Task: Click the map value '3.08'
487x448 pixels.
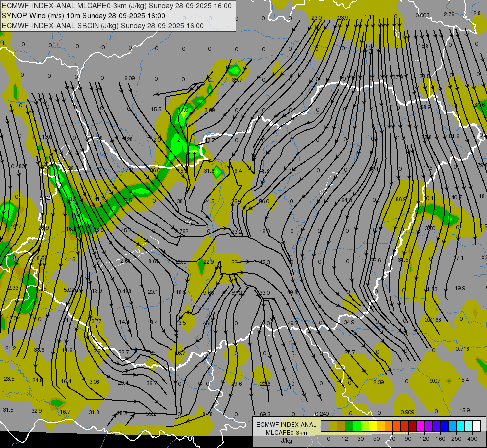Action: point(94,382)
